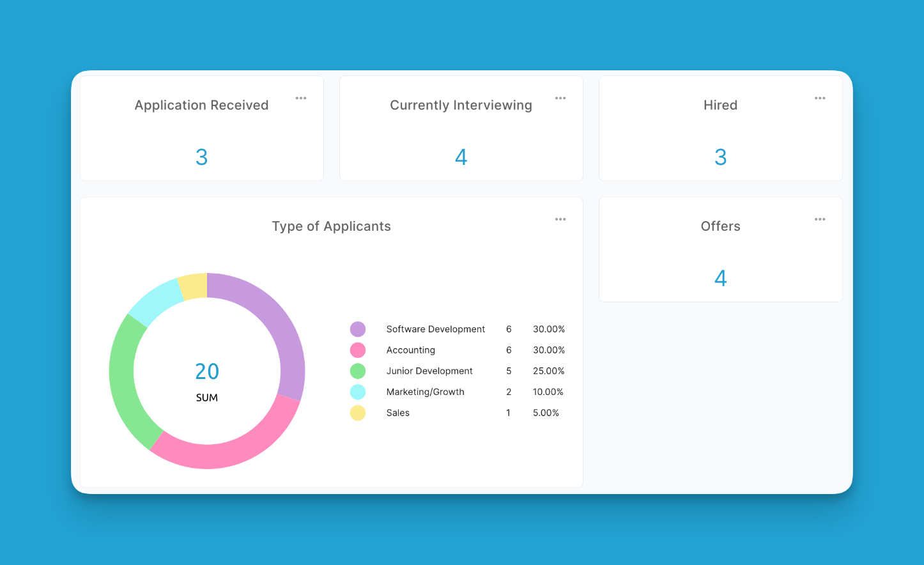
Task: Open the Hired card three-dot menu
Action: click(820, 98)
